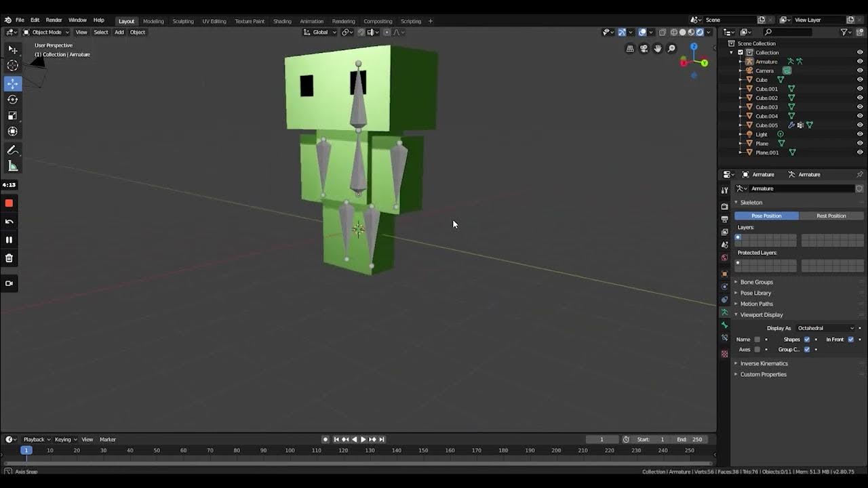Hide Armature in viewport via eye icon
This screenshot has width=868, height=488.
(860, 62)
